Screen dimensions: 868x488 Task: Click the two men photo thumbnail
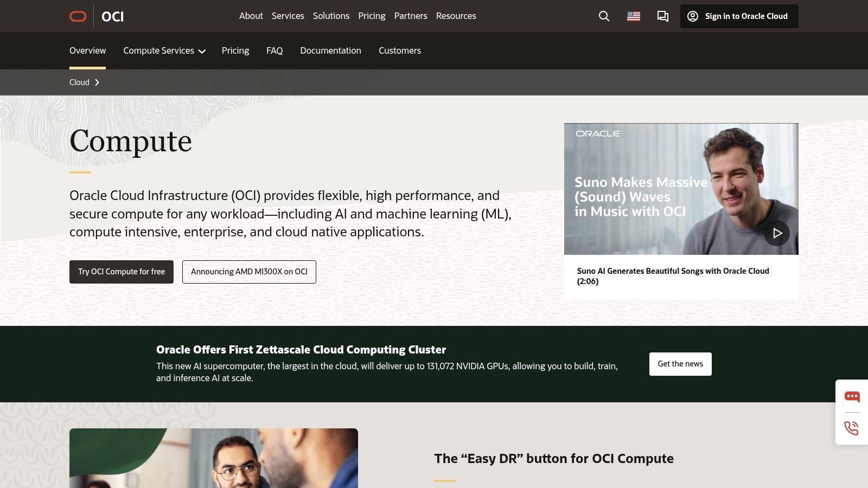click(214, 458)
